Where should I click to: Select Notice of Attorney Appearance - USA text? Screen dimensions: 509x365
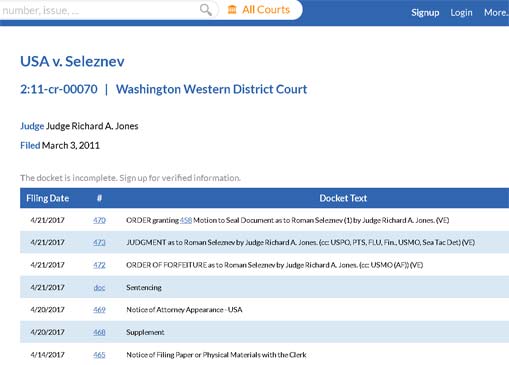tap(184, 310)
